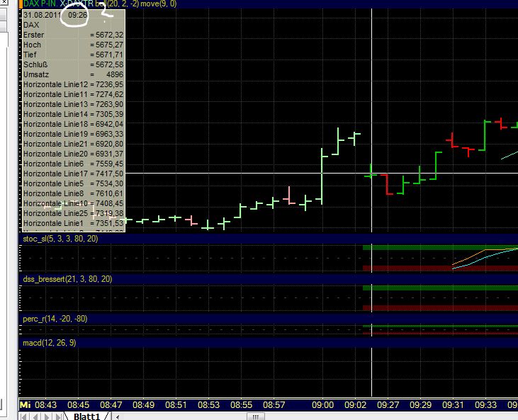
Task: Select Horizontale Linie1 row
Action: click(73, 223)
